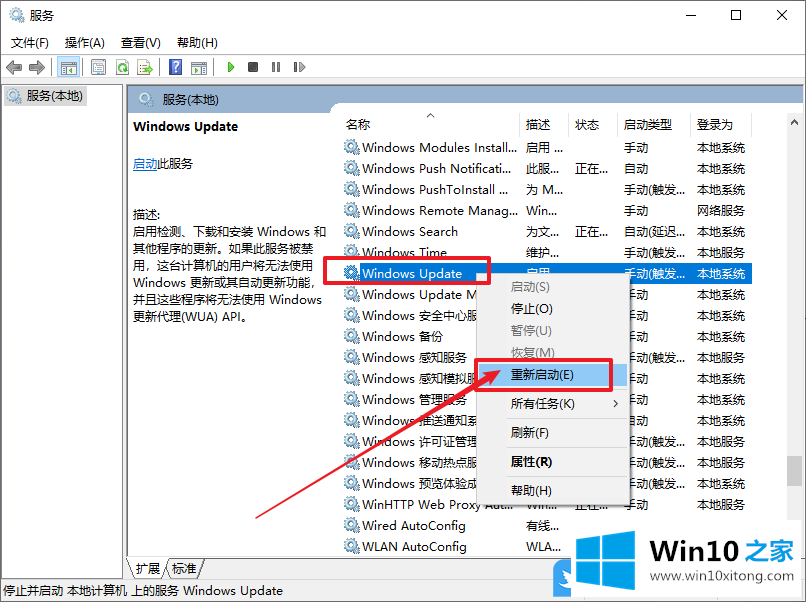Screen dimensions: 806x602
Task: Click gear icon of Wired AutoConfig
Action: pos(352,525)
